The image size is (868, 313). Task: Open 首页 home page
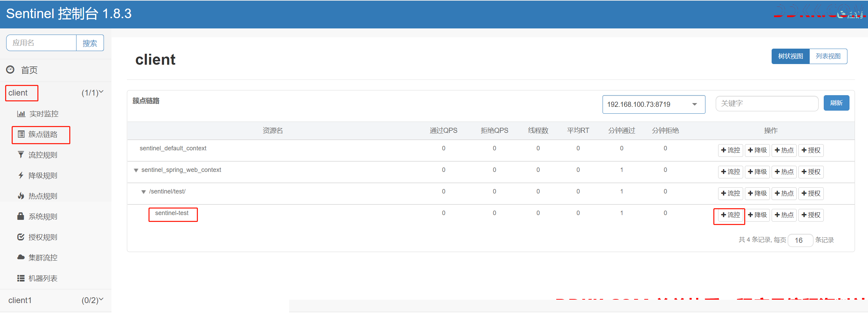coord(29,70)
